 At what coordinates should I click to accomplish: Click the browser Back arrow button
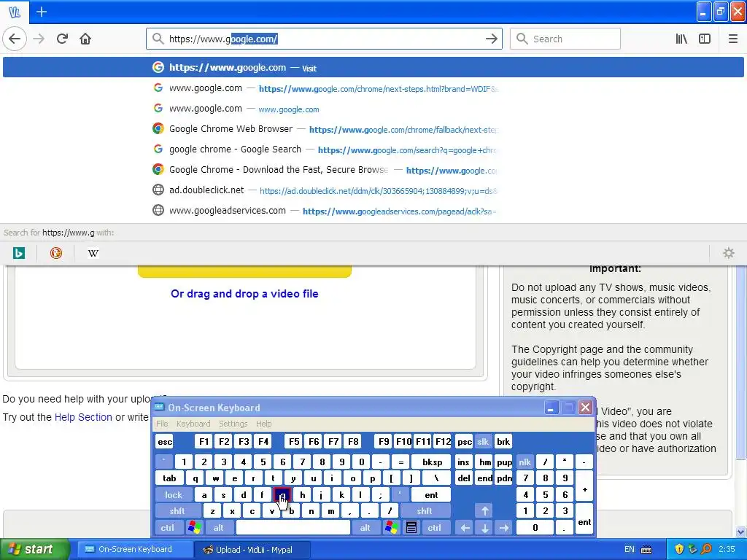[x=15, y=39]
